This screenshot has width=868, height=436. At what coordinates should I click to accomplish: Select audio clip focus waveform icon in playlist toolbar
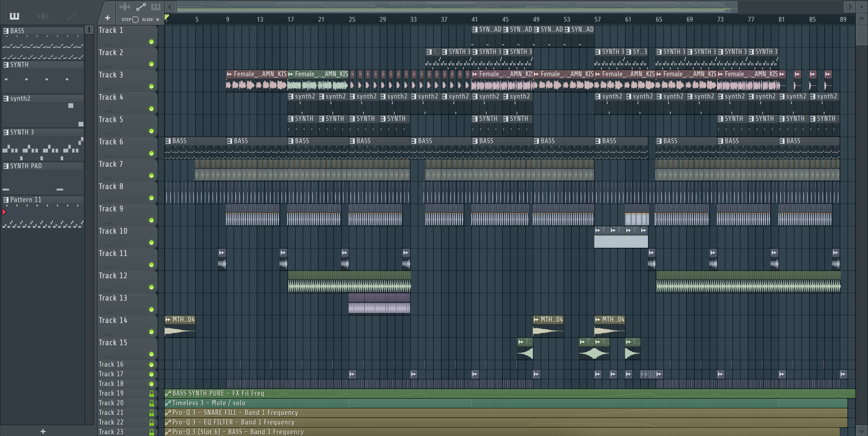tap(125, 7)
